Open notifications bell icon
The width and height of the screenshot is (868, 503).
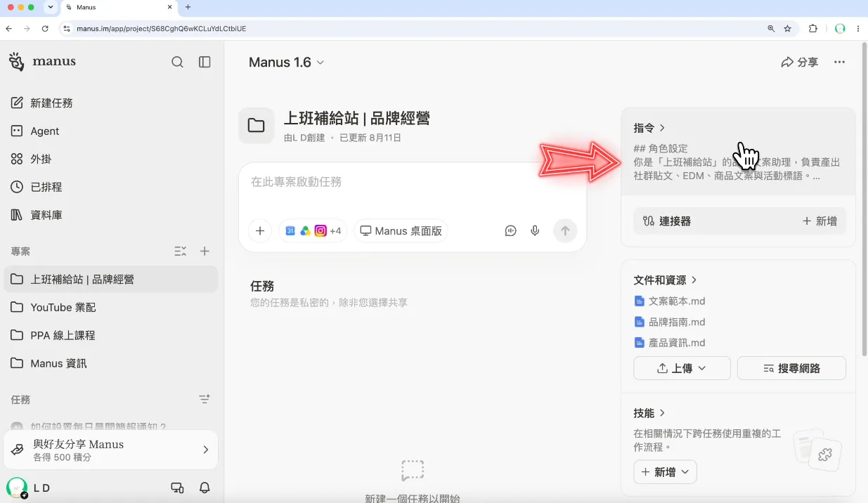[205, 488]
